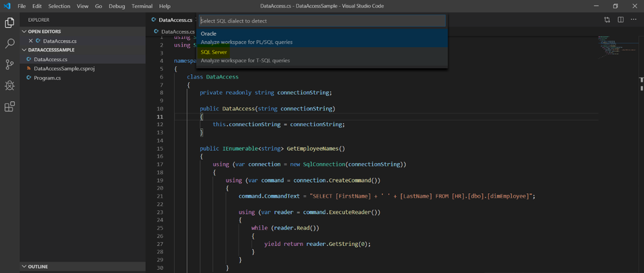644x273 pixels.
Task: Open the Go menu
Action: pos(99,6)
